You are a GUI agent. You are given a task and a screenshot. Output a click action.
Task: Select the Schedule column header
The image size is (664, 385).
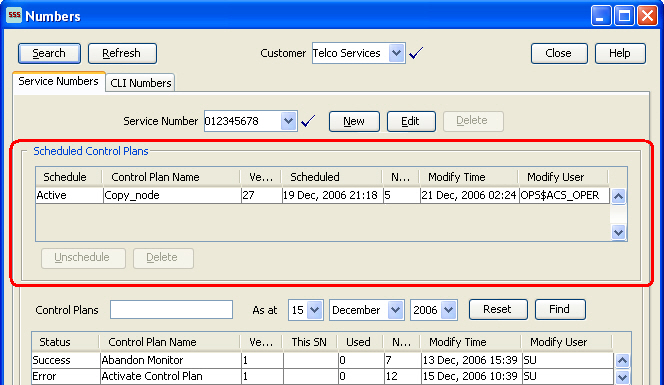click(69, 177)
